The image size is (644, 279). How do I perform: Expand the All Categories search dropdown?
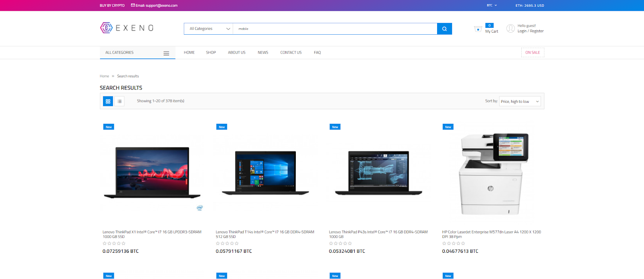click(208, 29)
